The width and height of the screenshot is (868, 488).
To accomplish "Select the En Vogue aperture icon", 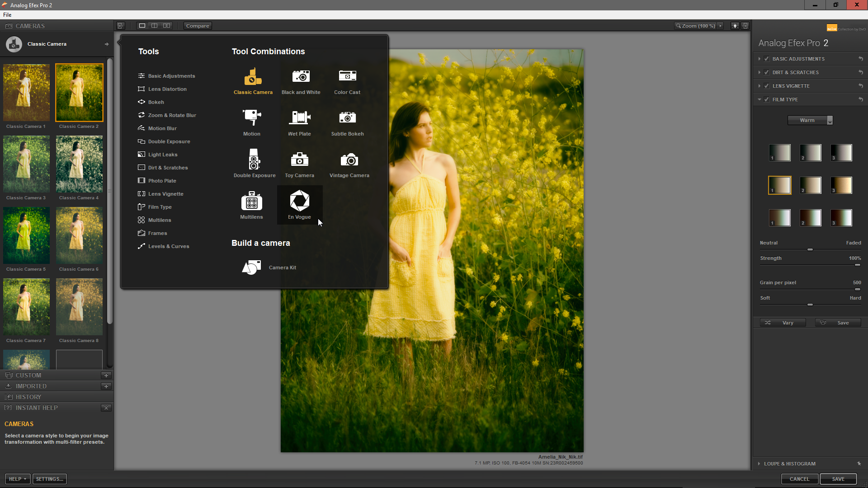I will coord(299,201).
